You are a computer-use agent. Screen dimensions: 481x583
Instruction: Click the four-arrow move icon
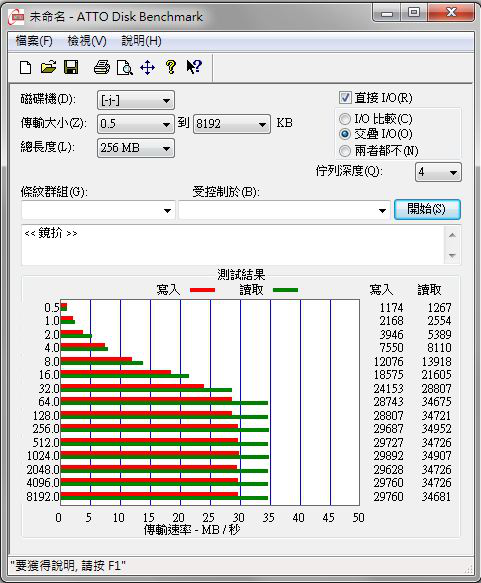(148, 68)
